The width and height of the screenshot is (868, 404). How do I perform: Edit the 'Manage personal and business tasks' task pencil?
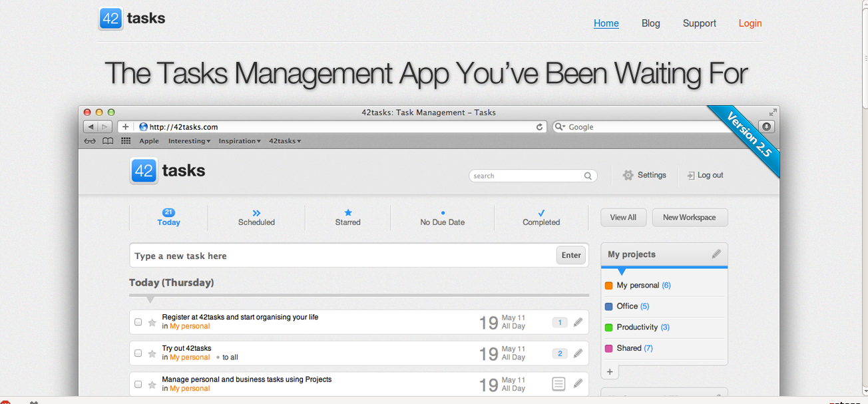click(x=578, y=383)
